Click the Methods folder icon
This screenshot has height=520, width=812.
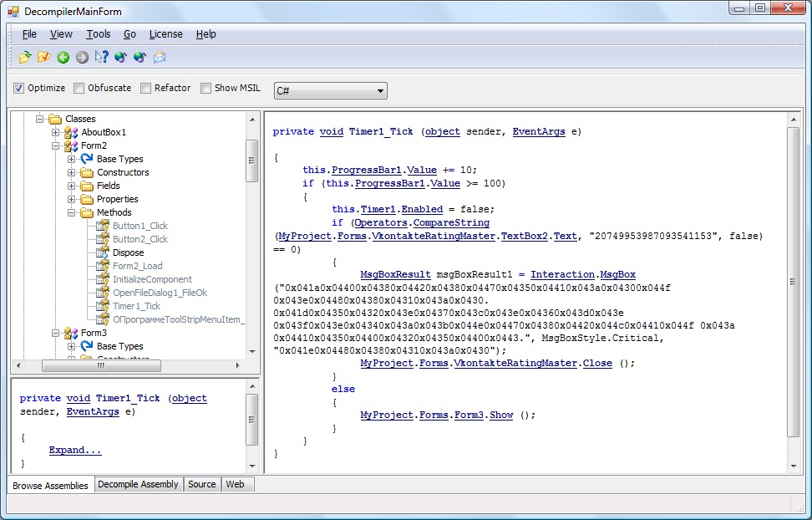click(x=87, y=212)
